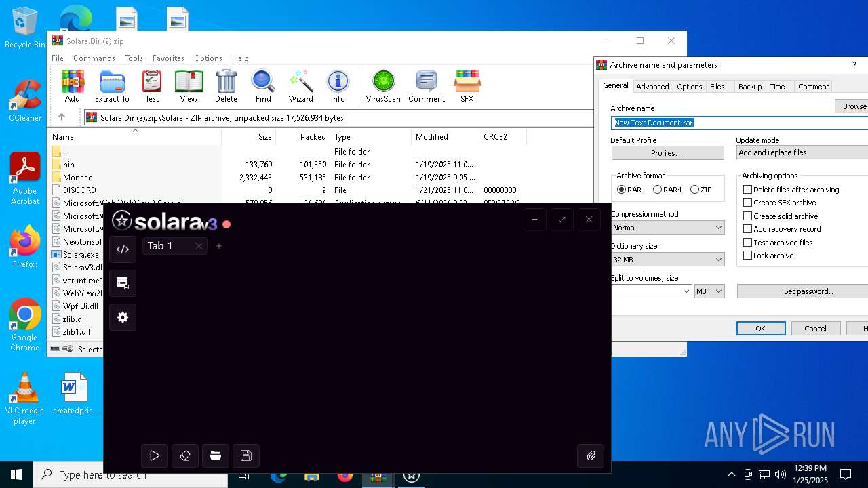
Task: Launch the Wizard toolbar icon
Action: [300, 86]
